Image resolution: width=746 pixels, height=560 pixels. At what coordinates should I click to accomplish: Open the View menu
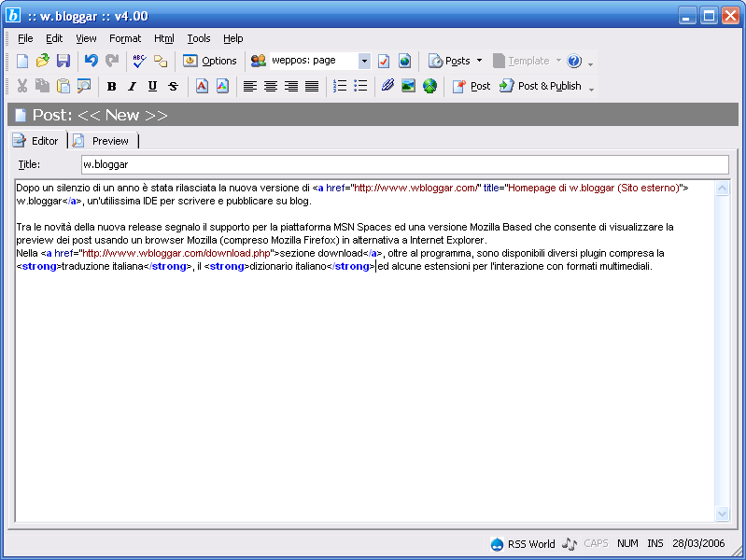click(x=86, y=38)
